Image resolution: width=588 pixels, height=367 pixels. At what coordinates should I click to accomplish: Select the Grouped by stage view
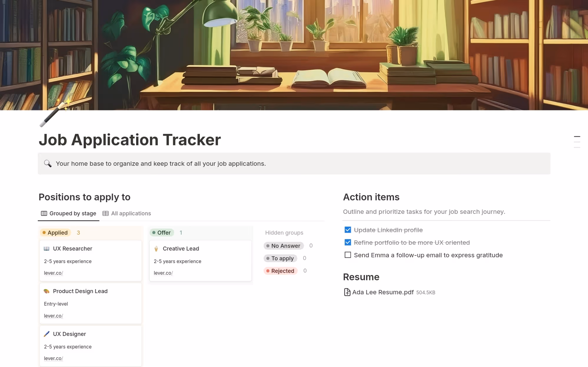(x=73, y=213)
